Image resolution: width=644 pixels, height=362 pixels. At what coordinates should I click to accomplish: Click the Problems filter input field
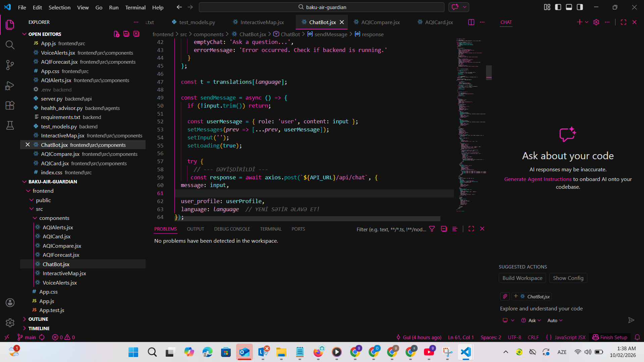tap(391, 229)
